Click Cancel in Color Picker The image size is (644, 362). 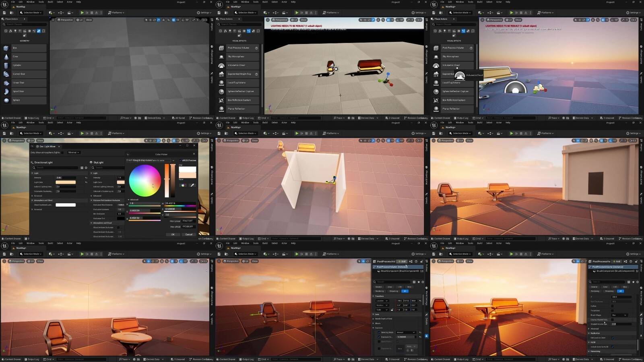pos(189,234)
